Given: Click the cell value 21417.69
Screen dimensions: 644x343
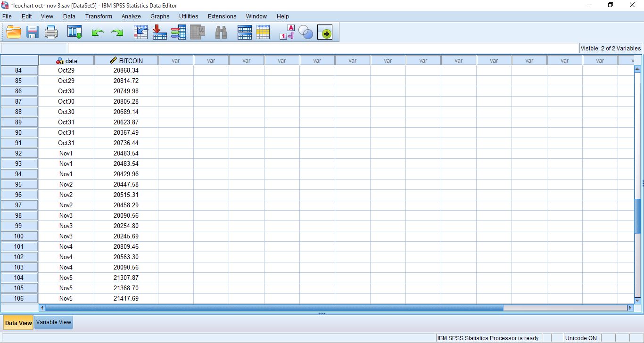Looking at the screenshot, I should [x=126, y=298].
